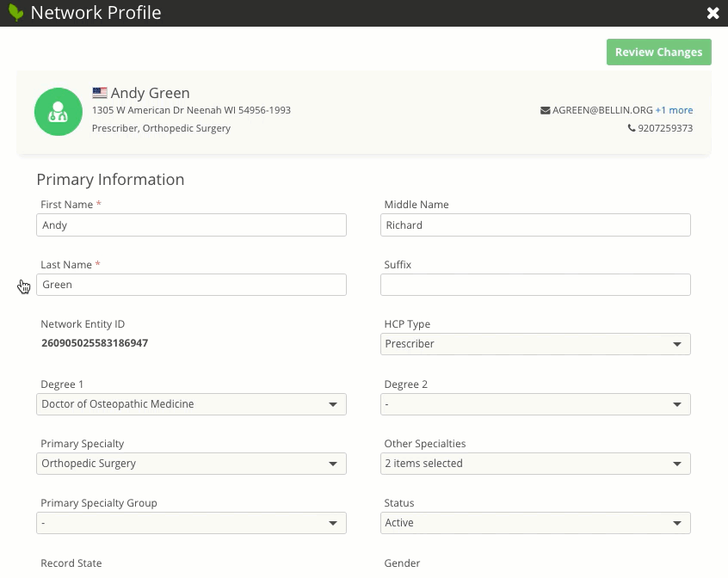Viewport: 728px width, 578px height.
Task: Click the green doctor avatar icon
Action: 58,112
